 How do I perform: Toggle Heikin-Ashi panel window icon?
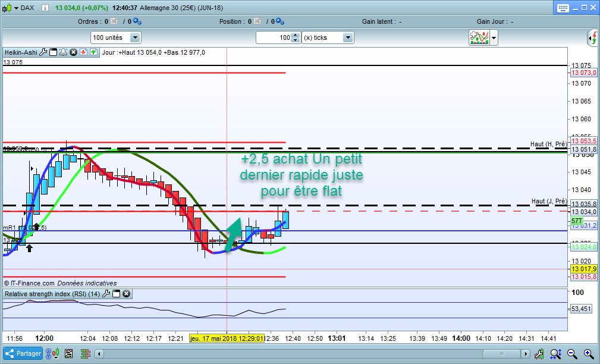tap(53, 52)
